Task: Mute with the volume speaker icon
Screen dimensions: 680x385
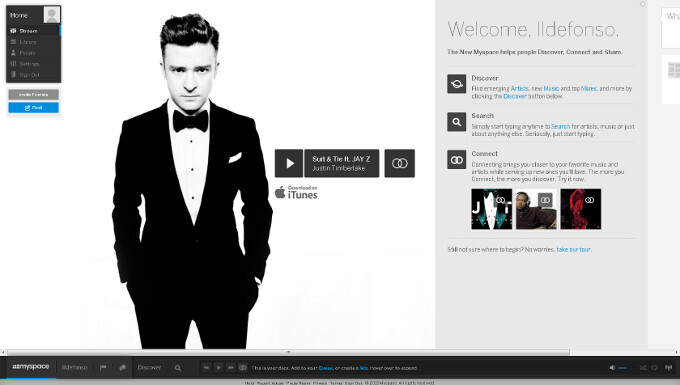Action: coord(612,368)
